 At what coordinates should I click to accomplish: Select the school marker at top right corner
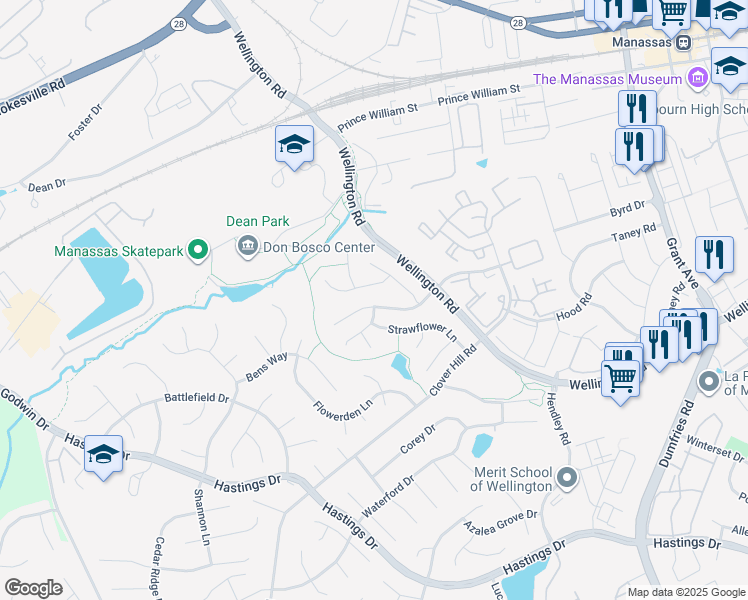[x=729, y=14]
